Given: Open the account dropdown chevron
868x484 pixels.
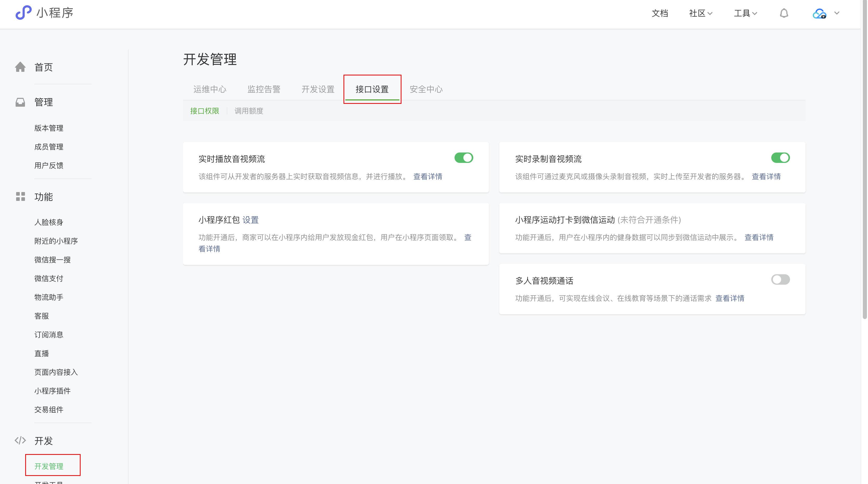Looking at the screenshot, I should pyautogui.click(x=837, y=13).
